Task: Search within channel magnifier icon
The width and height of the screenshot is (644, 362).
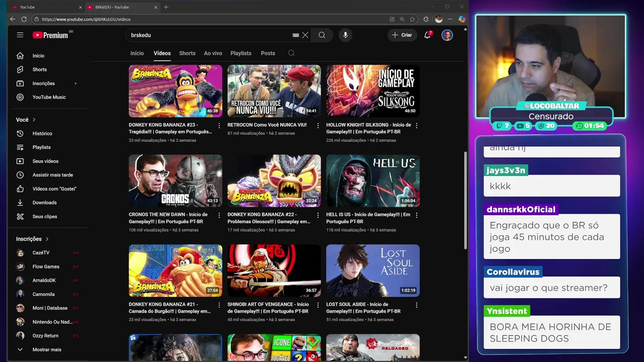Action: (291, 53)
